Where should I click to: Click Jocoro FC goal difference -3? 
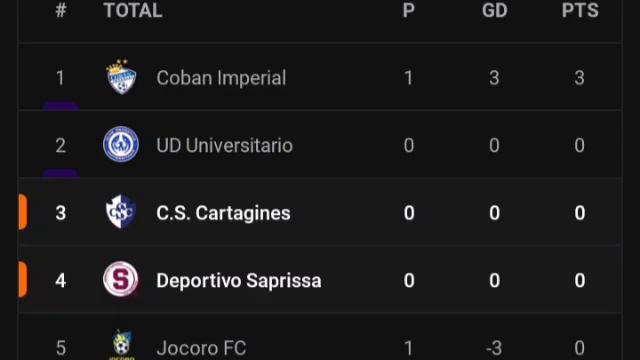click(494, 348)
